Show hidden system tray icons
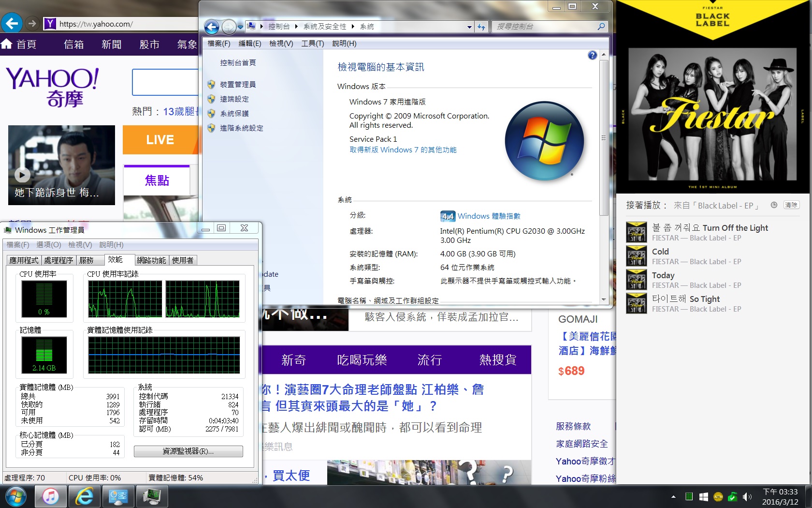 coord(673,497)
